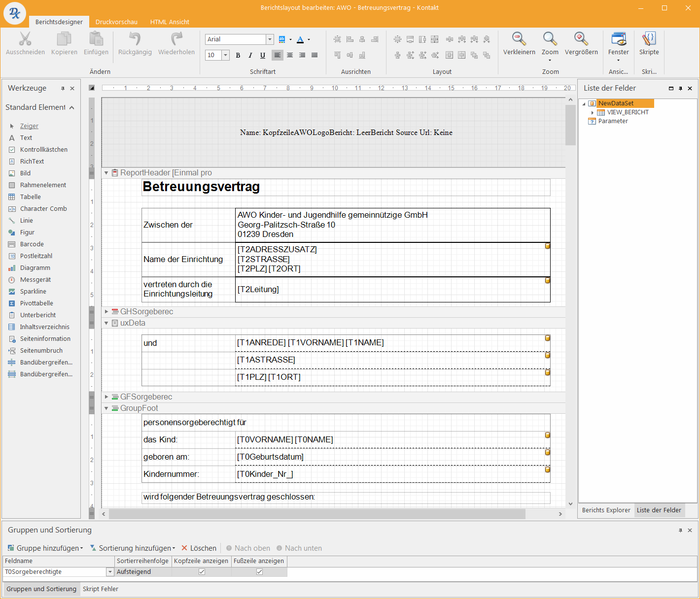This screenshot has width=700, height=599.
Task: Toggle bold formatting
Action: click(238, 55)
